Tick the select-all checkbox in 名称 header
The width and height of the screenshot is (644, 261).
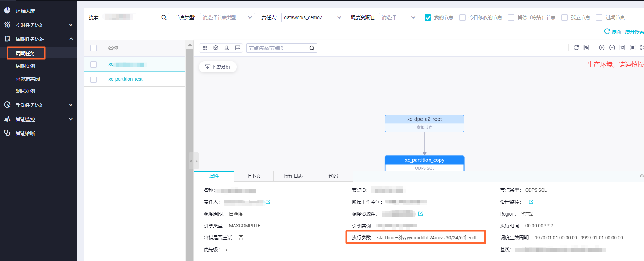tap(93, 48)
